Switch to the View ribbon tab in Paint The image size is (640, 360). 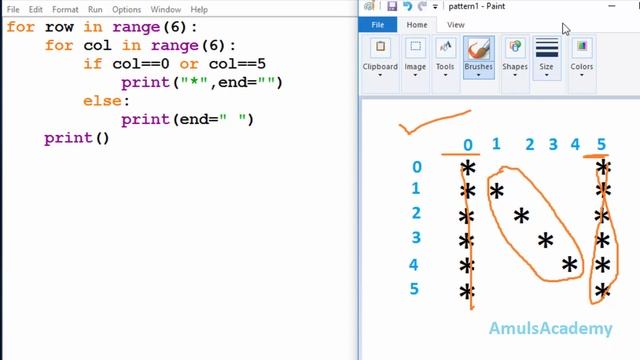coord(456,25)
